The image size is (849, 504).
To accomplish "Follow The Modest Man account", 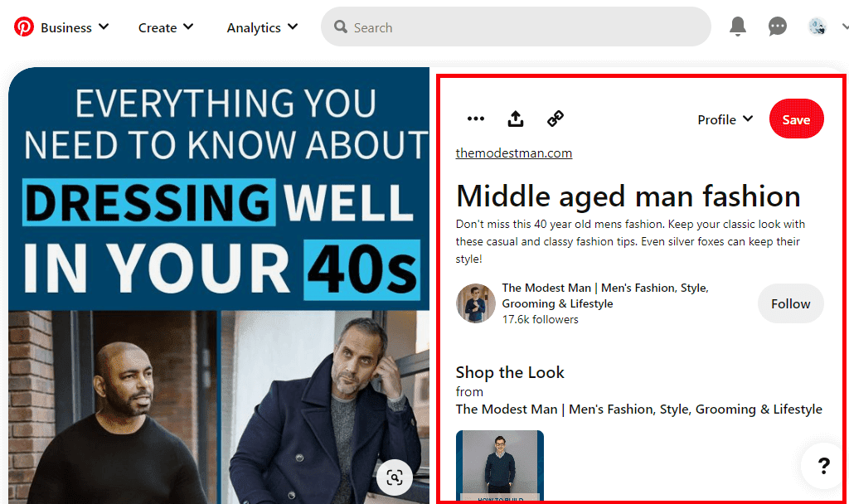I will click(x=790, y=303).
